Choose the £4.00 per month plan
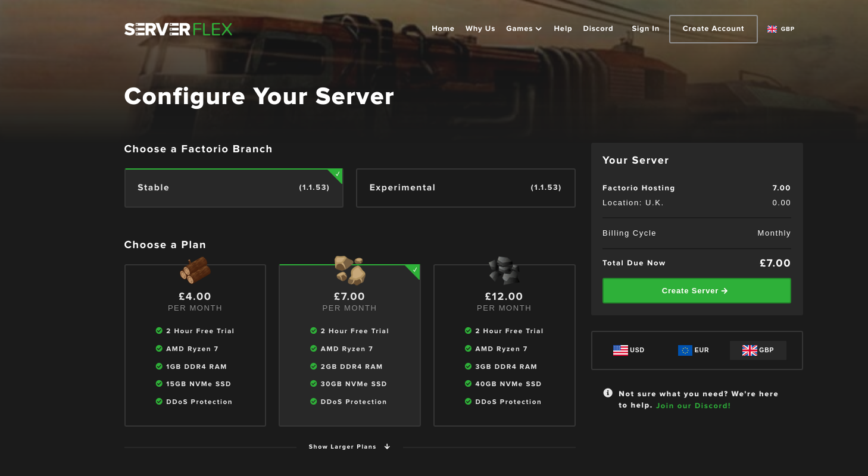 [x=195, y=345]
